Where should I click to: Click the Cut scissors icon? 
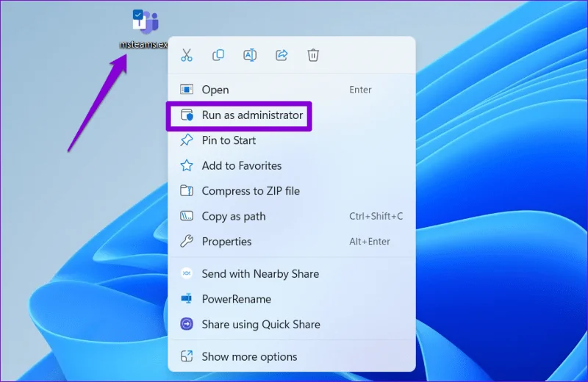[187, 55]
